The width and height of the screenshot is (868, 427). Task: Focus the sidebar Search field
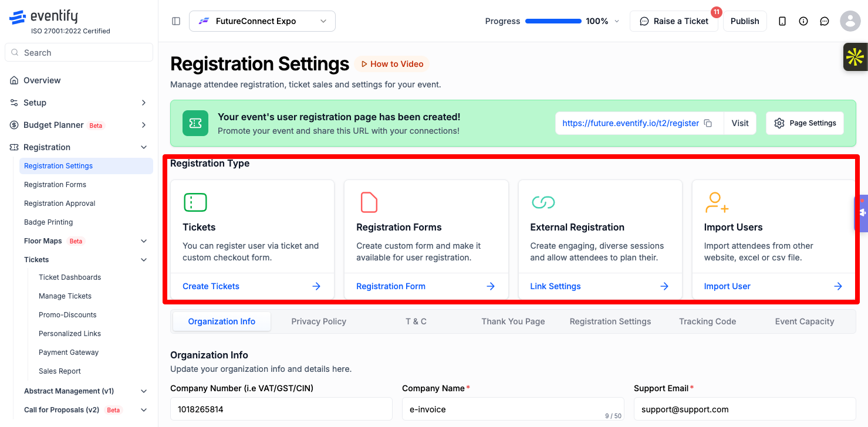pyautogui.click(x=79, y=52)
